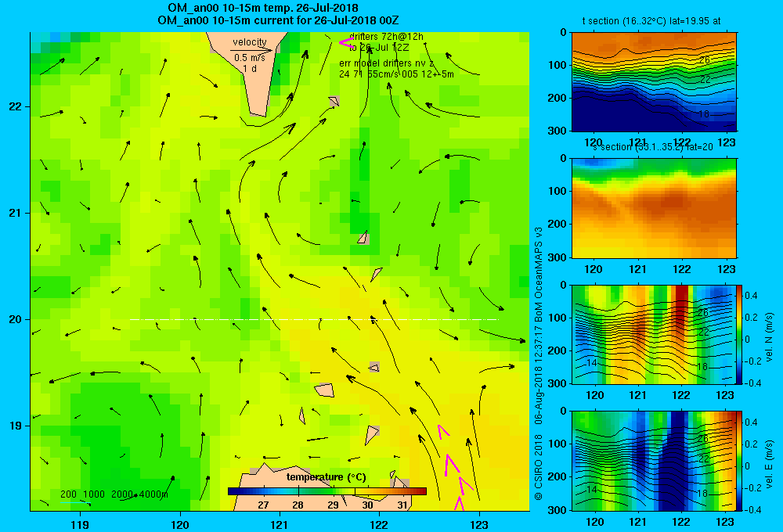Screen dimensions: 783x532
Task: Click the velocity scale arrow in the legend
Action: (251, 50)
